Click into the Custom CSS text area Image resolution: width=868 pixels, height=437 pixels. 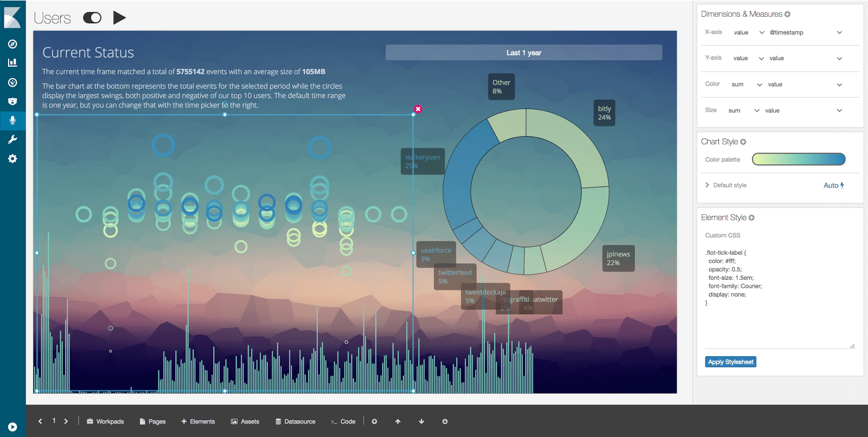pos(780,297)
